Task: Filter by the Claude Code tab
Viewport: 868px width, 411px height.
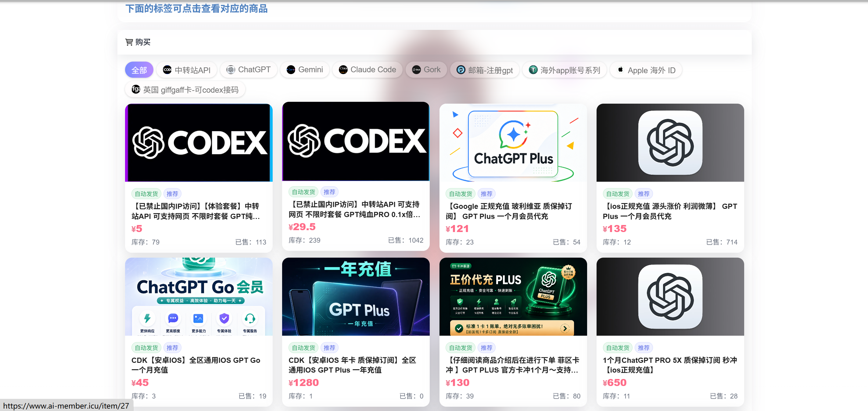Action: 367,70
